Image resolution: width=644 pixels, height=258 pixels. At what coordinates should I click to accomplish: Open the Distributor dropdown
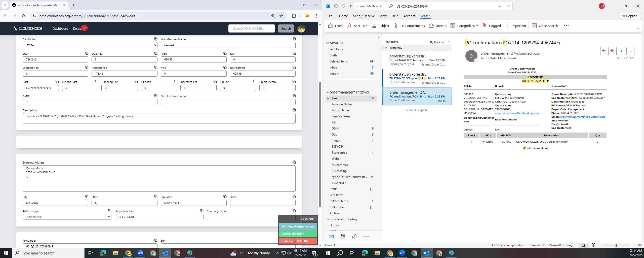pyautogui.click(x=90, y=45)
